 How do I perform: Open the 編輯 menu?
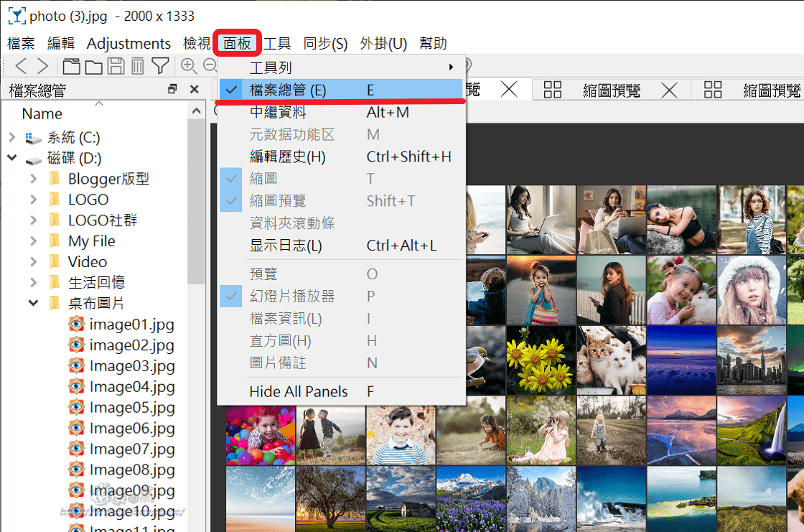tap(61, 43)
